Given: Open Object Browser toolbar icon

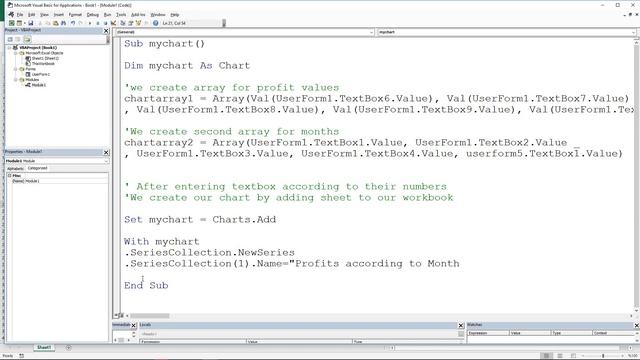Looking at the screenshot, I should [138, 23].
